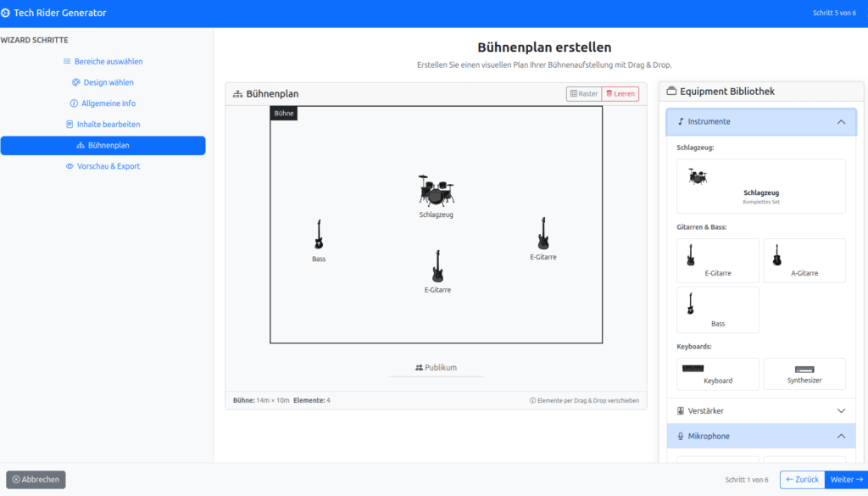Select the center E-Gitarre on the stage
Image resolution: width=868 pixels, height=496 pixels.
click(x=437, y=266)
